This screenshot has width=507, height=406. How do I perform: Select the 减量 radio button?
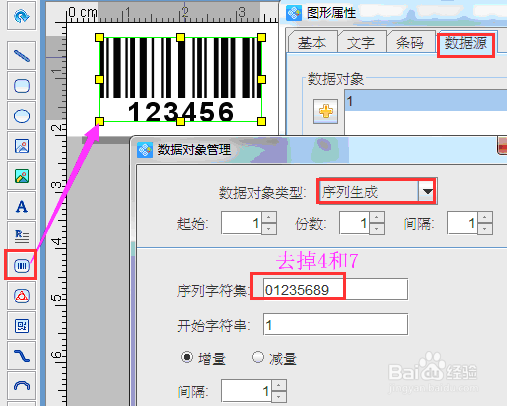(x=258, y=357)
